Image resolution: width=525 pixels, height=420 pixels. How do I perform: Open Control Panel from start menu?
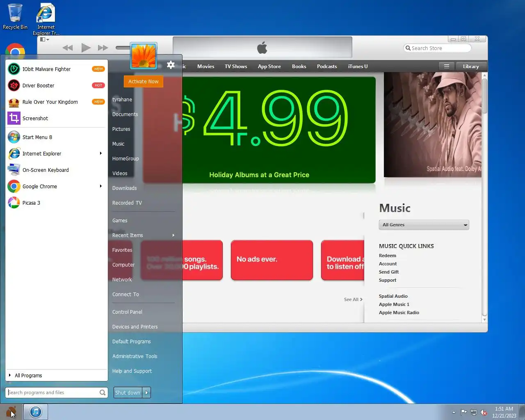point(127,312)
